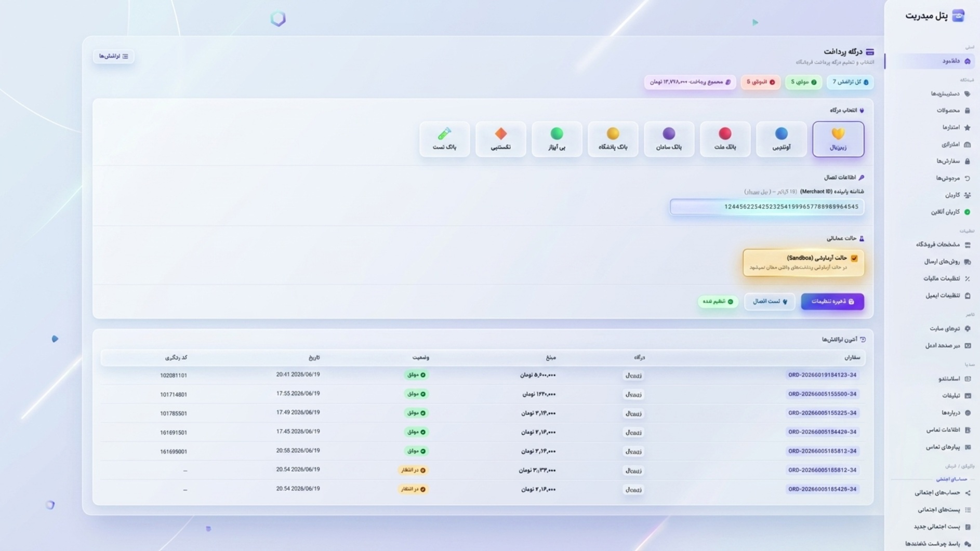This screenshot has width=980, height=551.
Task: Click the storefront icon for store details
Action: [x=967, y=245]
